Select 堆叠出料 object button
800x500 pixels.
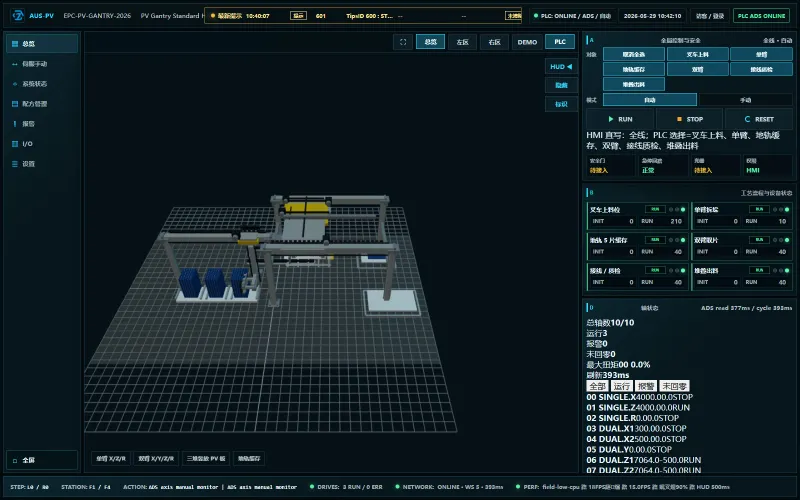pos(634,84)
